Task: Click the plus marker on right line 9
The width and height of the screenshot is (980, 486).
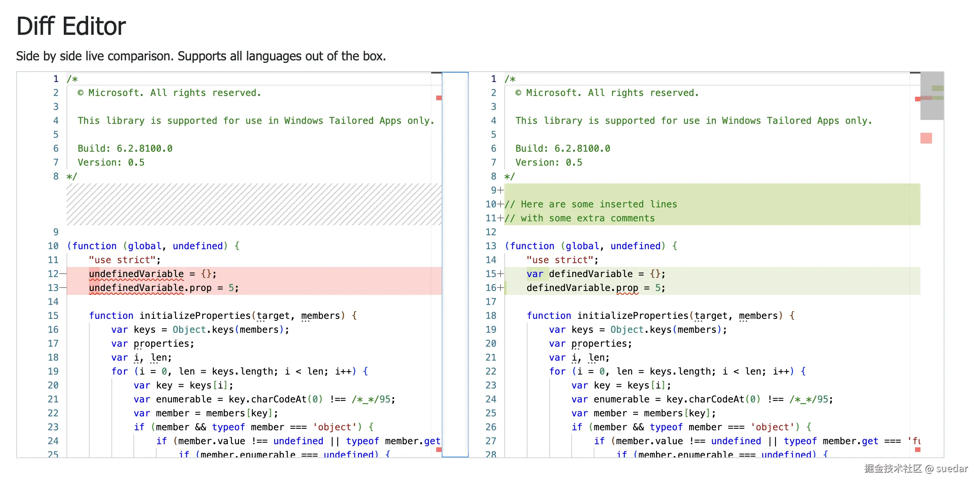Action: 500,190
